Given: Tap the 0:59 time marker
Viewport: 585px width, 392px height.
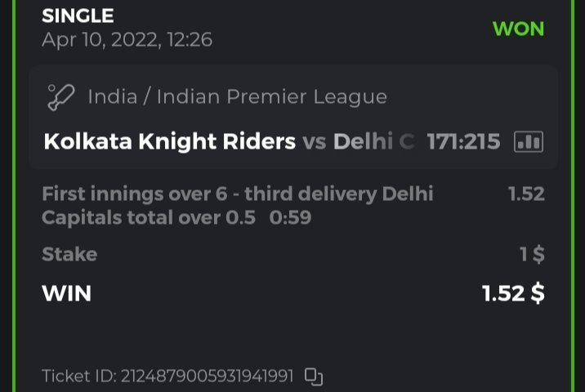Looking at the screenshot, I should tap(290, 218).
